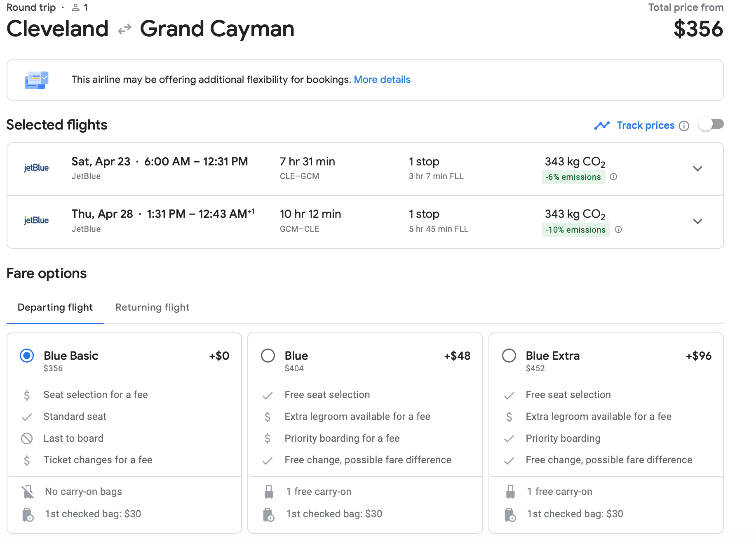Click the Track prices graph icon
The width and height of the screenshot is (756, 542).
tap(602, 125)
